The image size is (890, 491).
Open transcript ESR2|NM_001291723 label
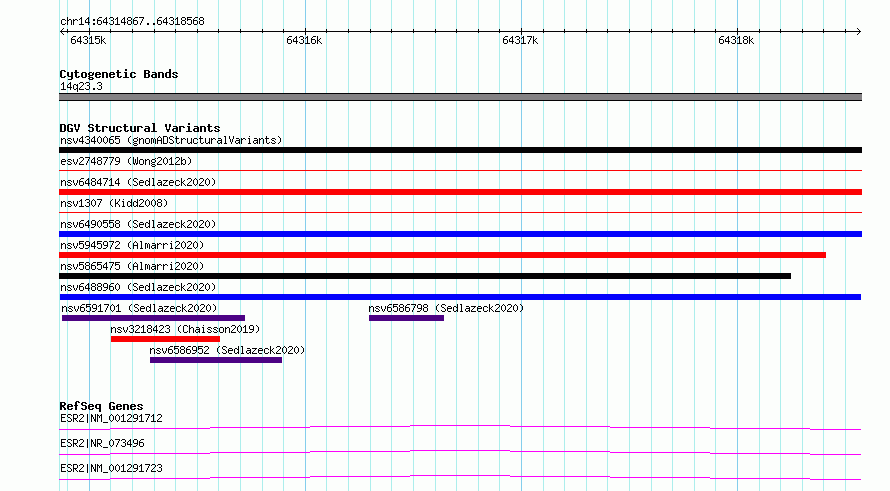pyautogui.click(x=111, y=468)
